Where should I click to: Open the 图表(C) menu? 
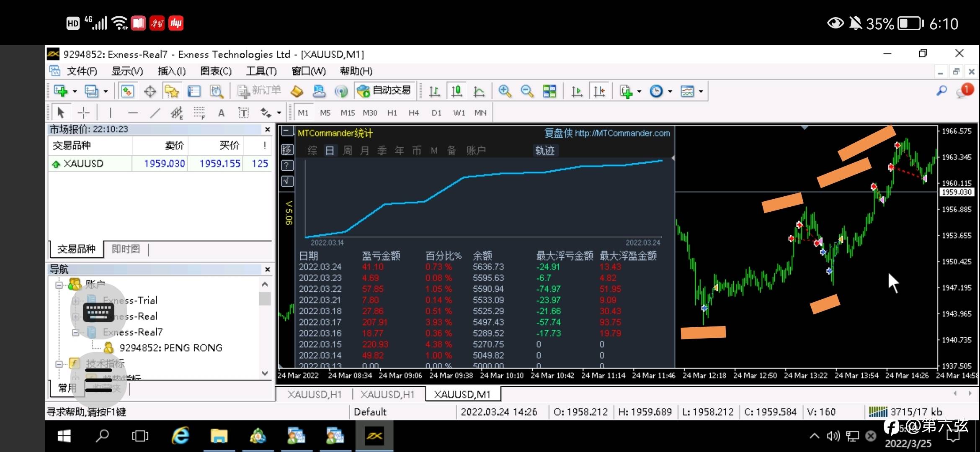coord(216,71)
